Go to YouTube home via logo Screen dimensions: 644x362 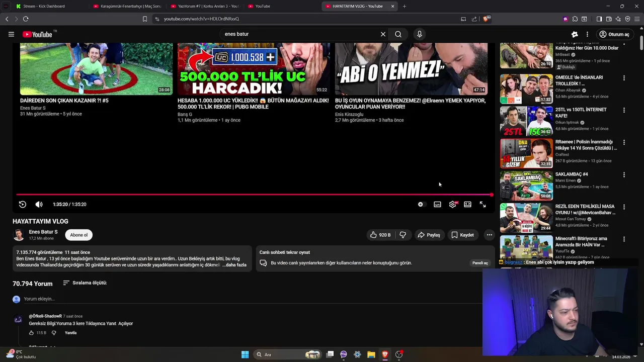tap(37, 34)
